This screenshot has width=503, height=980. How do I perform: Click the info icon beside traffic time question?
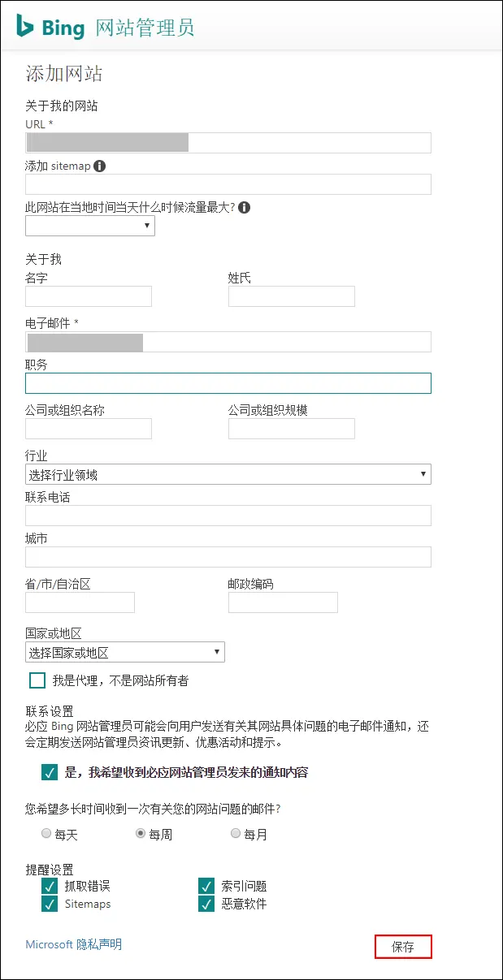coord(244,207)
